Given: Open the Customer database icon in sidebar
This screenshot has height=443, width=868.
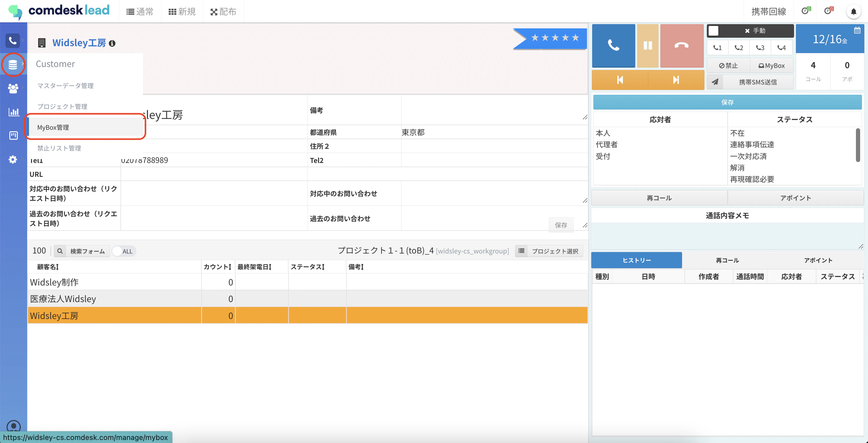Looking at the screenshot, I should (13, 64).
